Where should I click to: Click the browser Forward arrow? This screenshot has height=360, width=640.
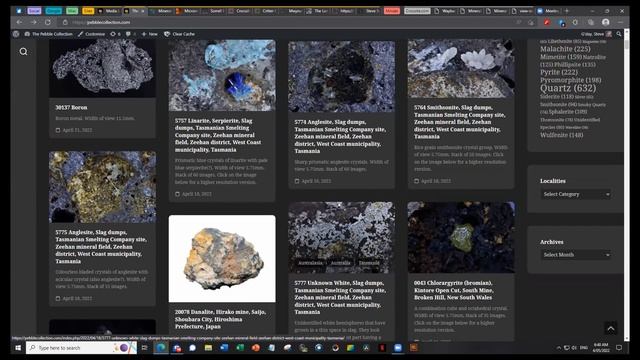(33, 22)
